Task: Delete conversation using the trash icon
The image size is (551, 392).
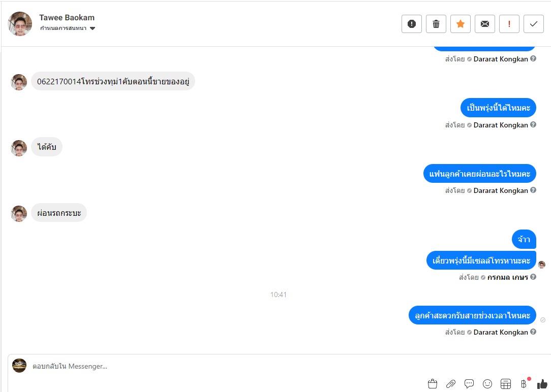Action: (436, 24)
